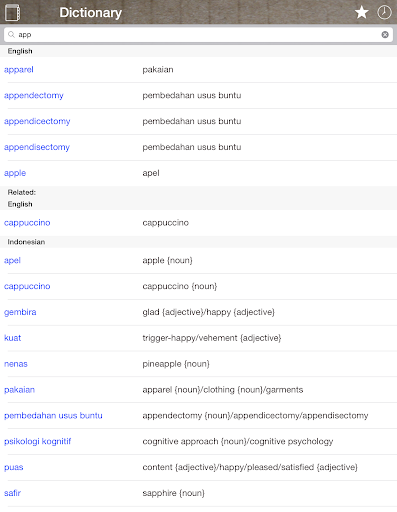Open favorites with the star icon
The image size is (397, 512).
point(361,13)
